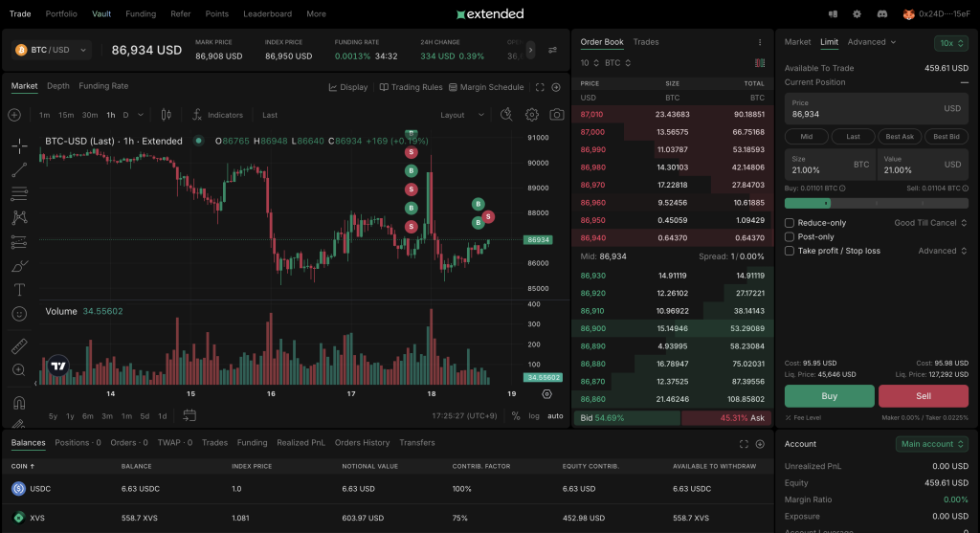This screenshot has height=533, width=980.
Task: Open the Orders History tab
Action: (362, 443)
